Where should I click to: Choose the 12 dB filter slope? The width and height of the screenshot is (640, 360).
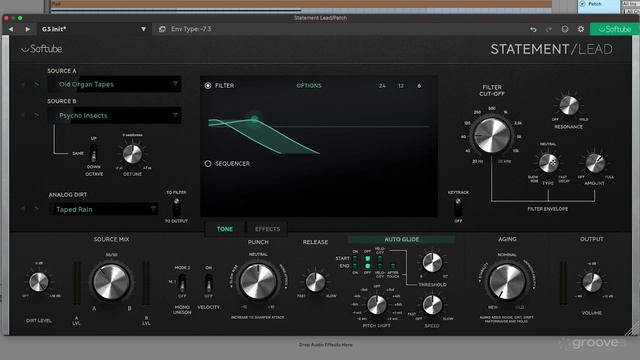point(401,86)
